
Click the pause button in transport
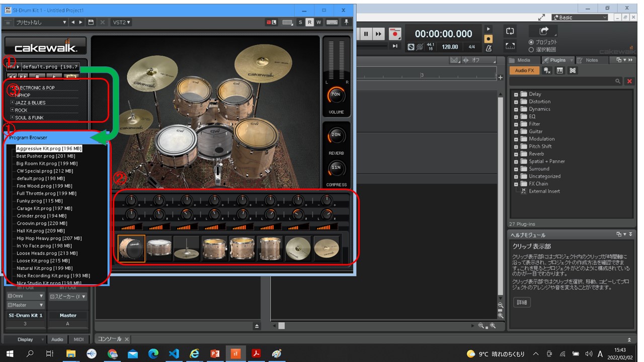click(x=366, y=34)
